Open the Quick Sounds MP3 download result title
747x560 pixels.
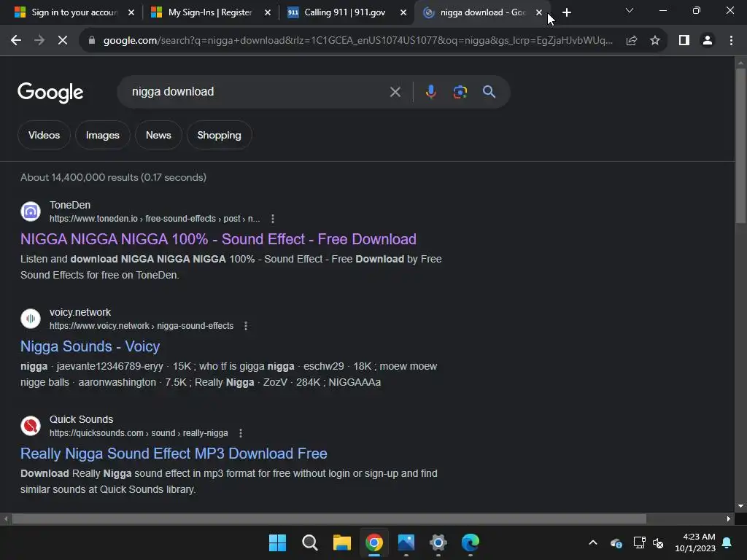(x=174, y=454)
